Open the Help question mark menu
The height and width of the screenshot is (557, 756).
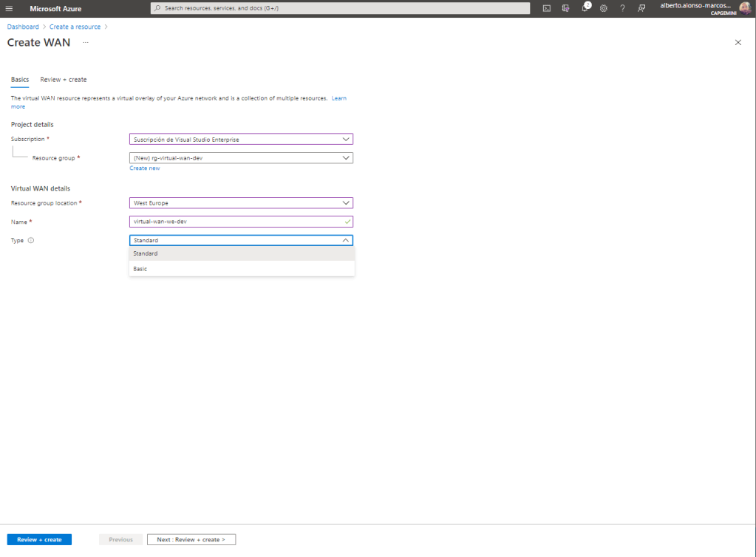pos(622,8)
